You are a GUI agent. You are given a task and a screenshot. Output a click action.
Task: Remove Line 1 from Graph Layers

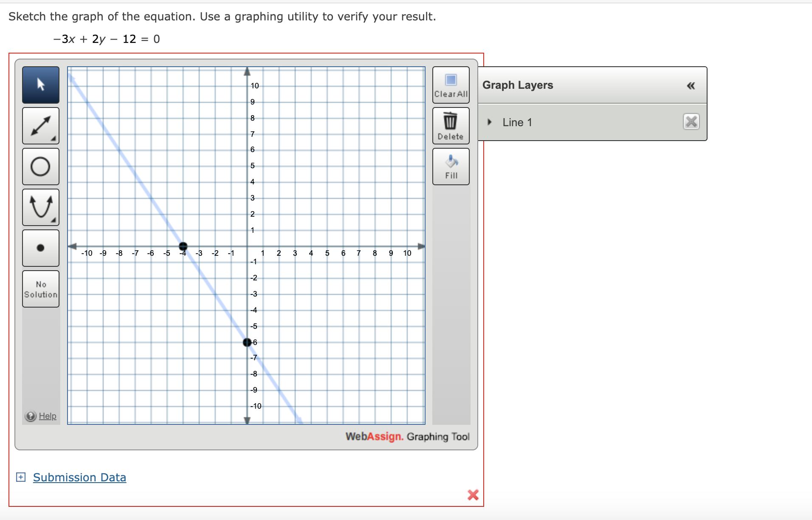click(x=691, y=122)
